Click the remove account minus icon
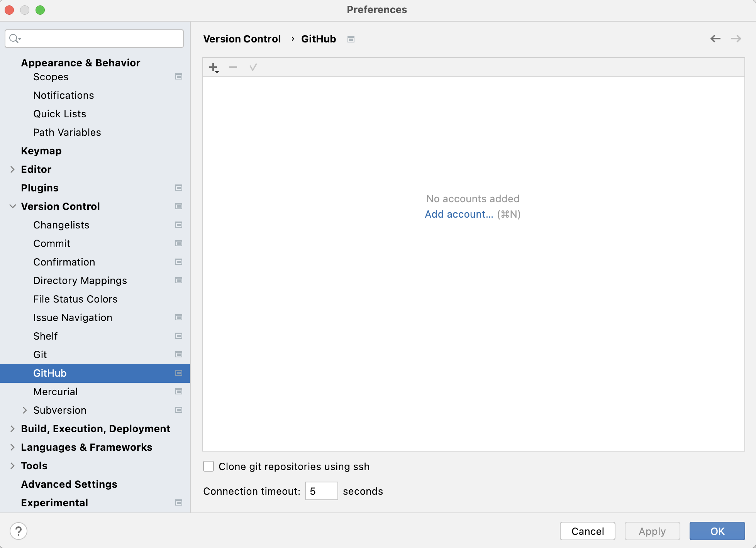The image size is (756, 548). 233,68
